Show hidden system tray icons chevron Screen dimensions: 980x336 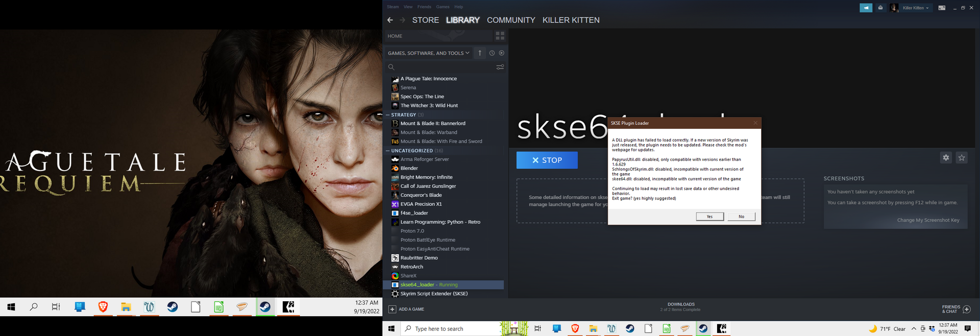914,329
